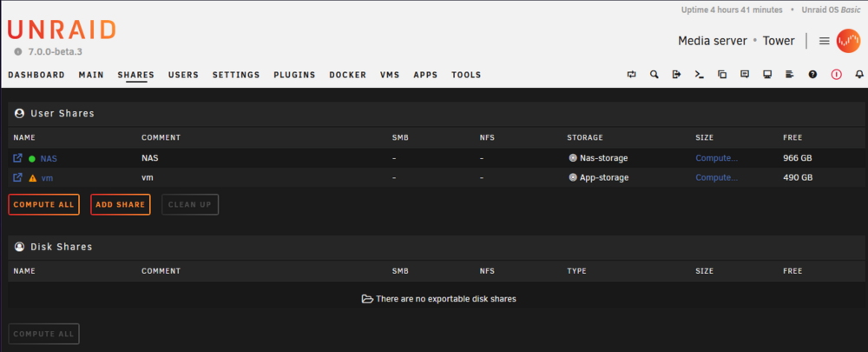Click the UNRAID logo
The image size is (868, 352).
tap(62, 30)
